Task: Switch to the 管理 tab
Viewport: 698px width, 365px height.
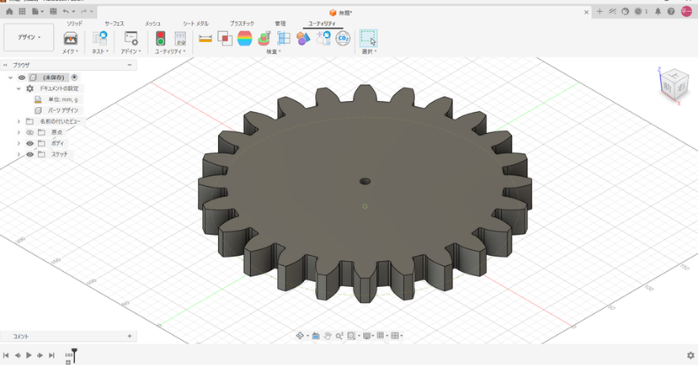Action: coord(280,24)
